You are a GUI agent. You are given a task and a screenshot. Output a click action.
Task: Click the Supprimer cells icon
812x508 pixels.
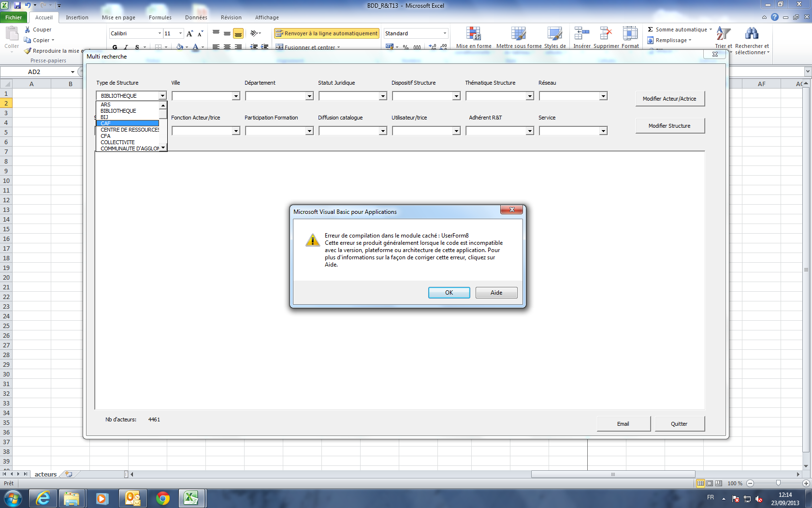pos(606,33)
